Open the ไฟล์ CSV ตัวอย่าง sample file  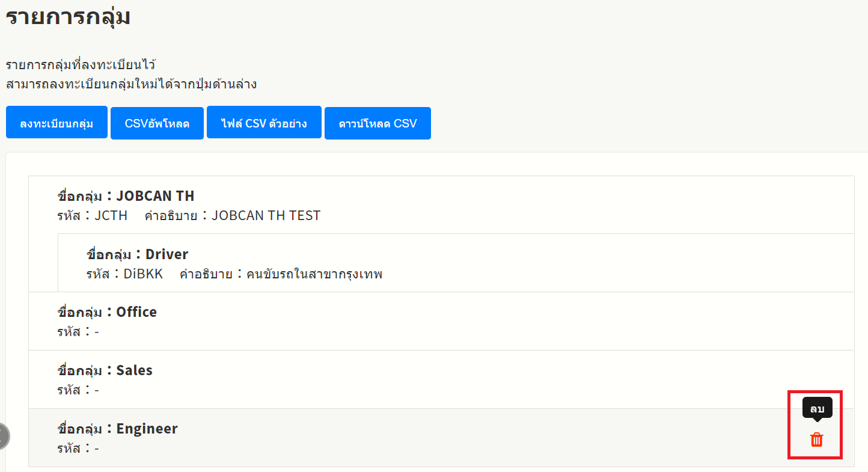264,123
